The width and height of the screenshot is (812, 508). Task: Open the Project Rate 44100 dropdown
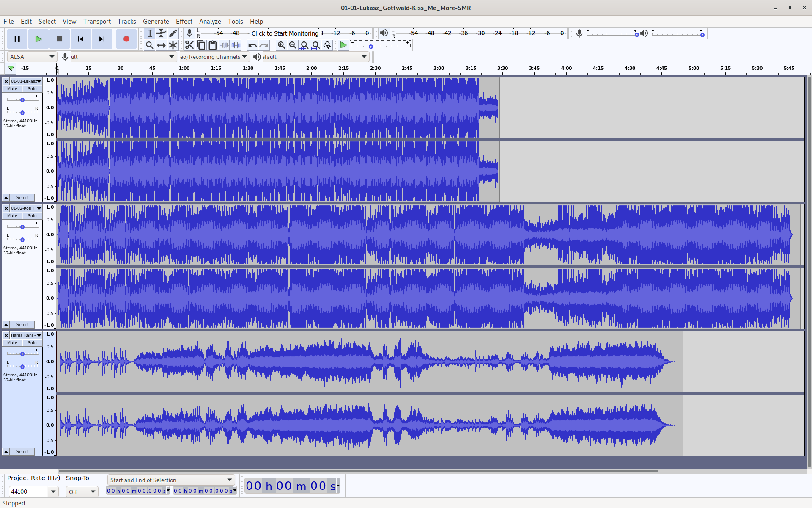(x=53, y=491)
